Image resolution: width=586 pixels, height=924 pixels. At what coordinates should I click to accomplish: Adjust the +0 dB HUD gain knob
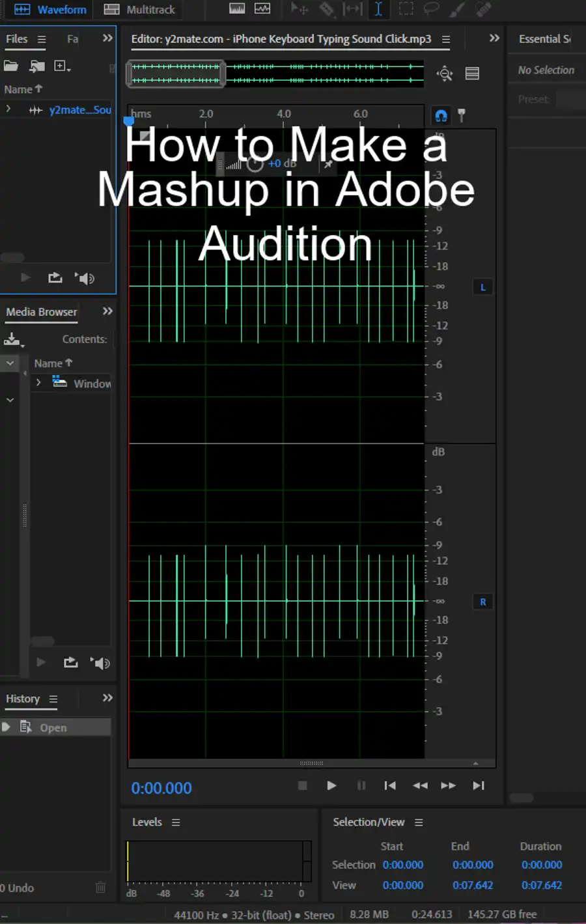(255, 163)
